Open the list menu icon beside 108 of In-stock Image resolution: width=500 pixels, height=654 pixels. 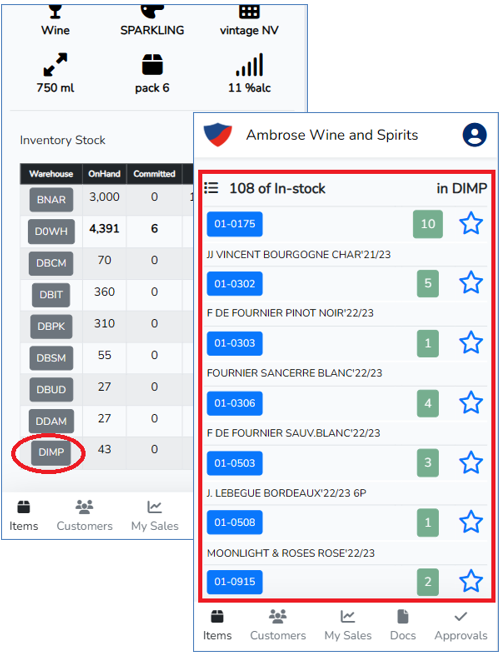pos(211,188)
